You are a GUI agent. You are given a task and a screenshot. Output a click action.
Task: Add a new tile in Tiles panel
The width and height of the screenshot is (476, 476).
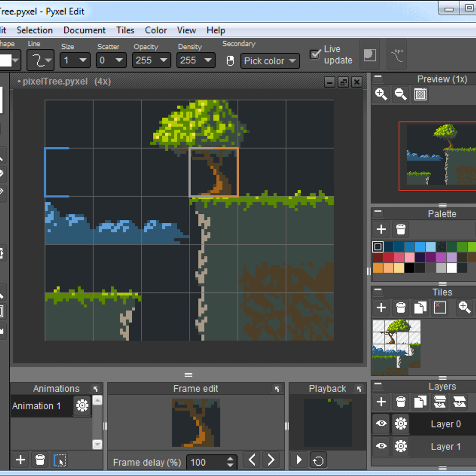[x=381, y=307]
